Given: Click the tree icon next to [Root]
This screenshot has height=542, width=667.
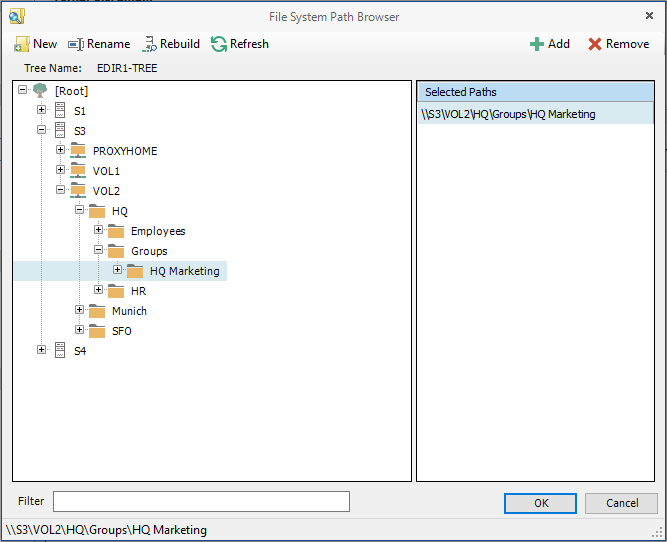Looking at the screenshot, I should (40, 90).
